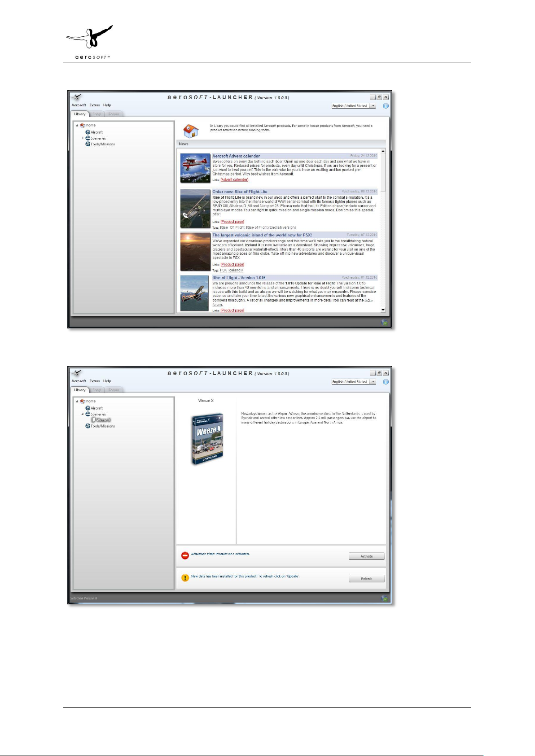The width and height of the screenshot is (535, 756).
Task: Click the Advent calendar news thumbnail
Action: [x=195, y=168]
